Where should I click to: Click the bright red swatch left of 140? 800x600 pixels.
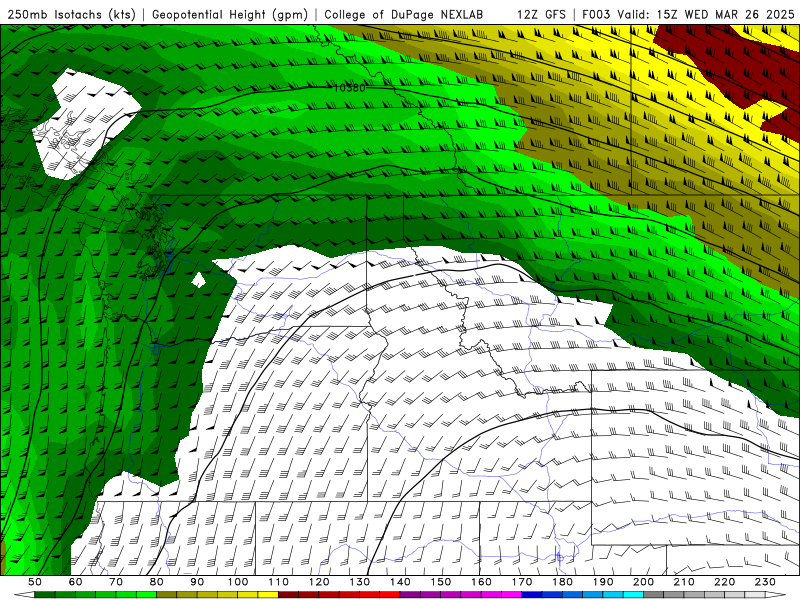click(390, 595)
